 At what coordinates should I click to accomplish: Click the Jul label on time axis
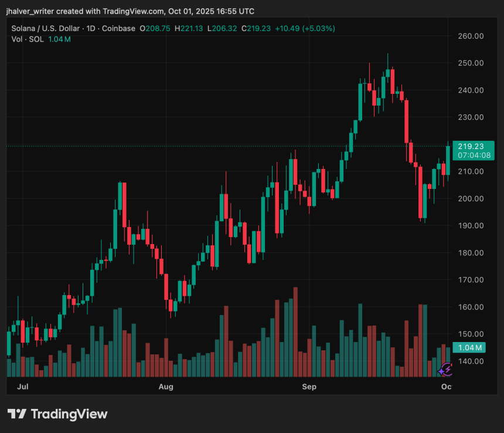24,387
